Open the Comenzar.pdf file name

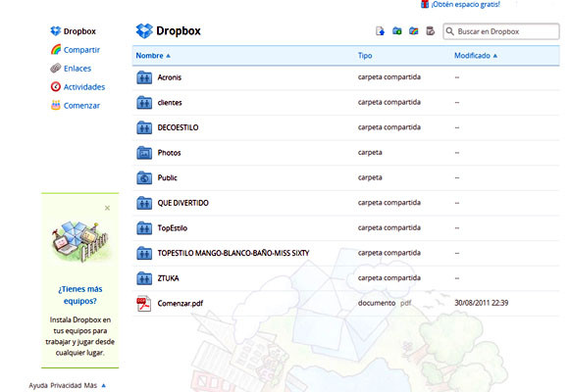coord(180,303)
